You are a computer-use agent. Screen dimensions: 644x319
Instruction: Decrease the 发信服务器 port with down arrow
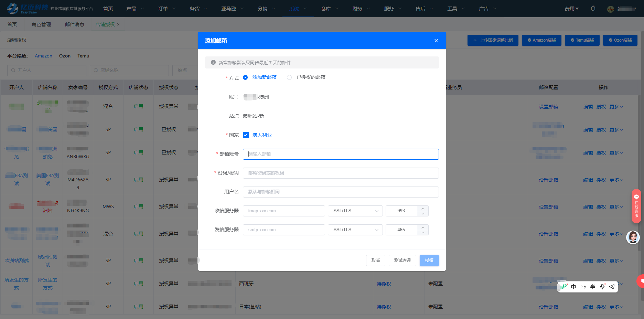tap(423, 233)
